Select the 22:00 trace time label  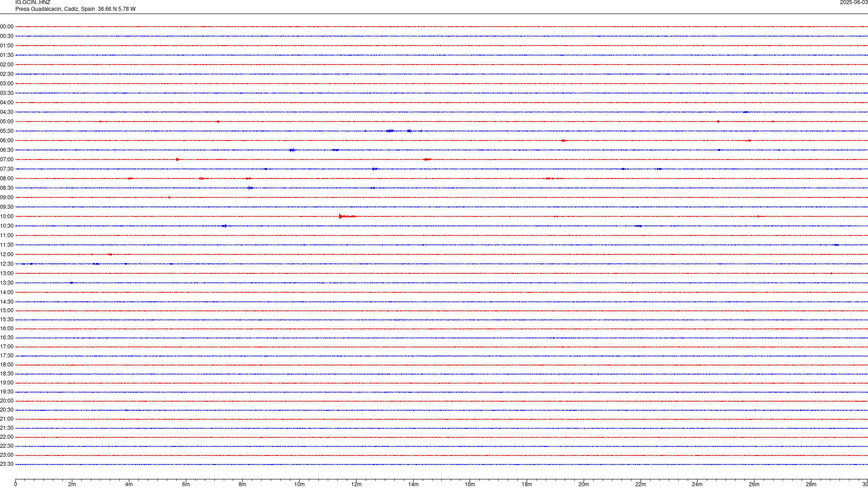[x=7, y=437]
